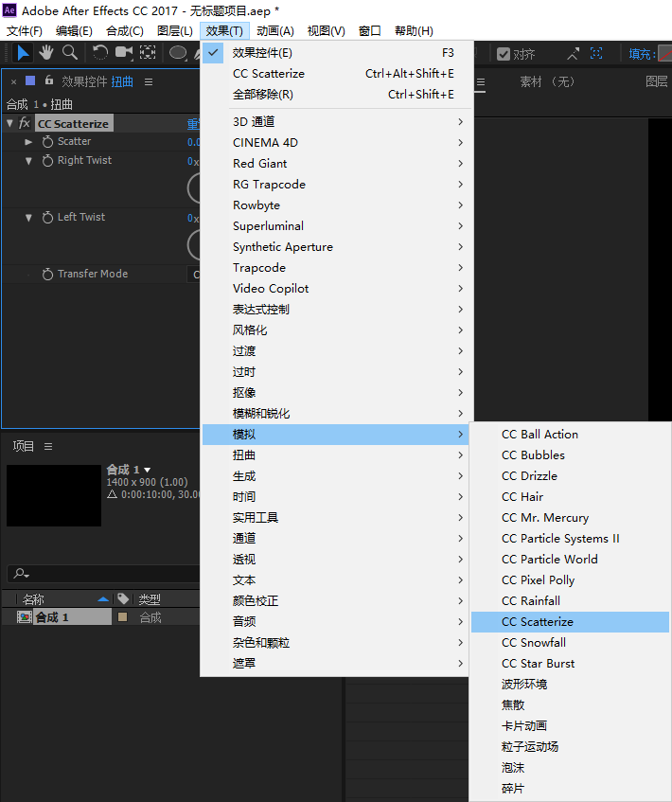Screen dimensions: 672x802
Task: Open the 合成 1 dropdown arrow beside thumbnail
Action: (x=148, y=470)
